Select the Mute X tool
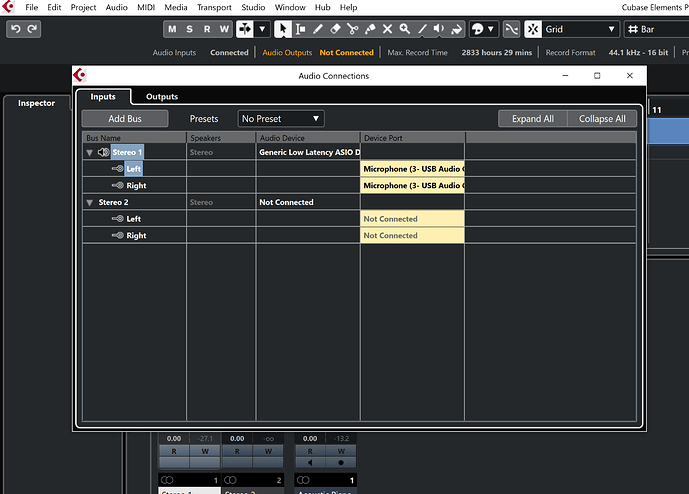This screenshot has width=689, height=494. click(x=387, y=29)
